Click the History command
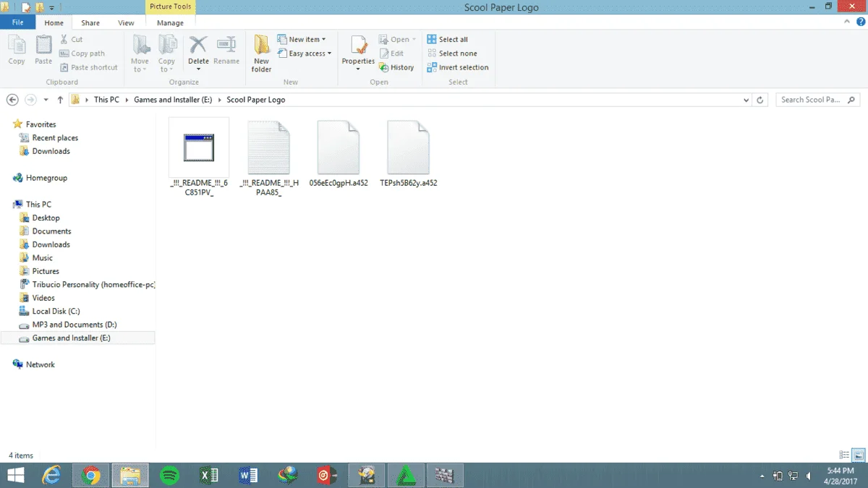 click(396, 67)
